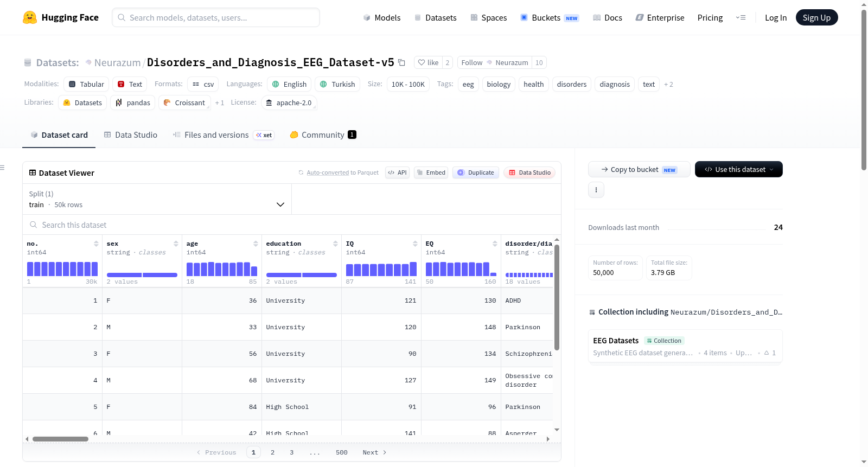868x467 pixels.
Task: Open the collapsed sidebar menu icon at left edge
Action: point(3,168)
